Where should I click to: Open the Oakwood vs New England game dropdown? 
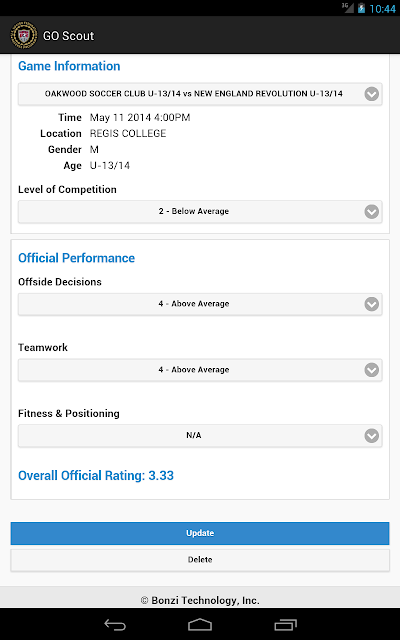point(200,94)
